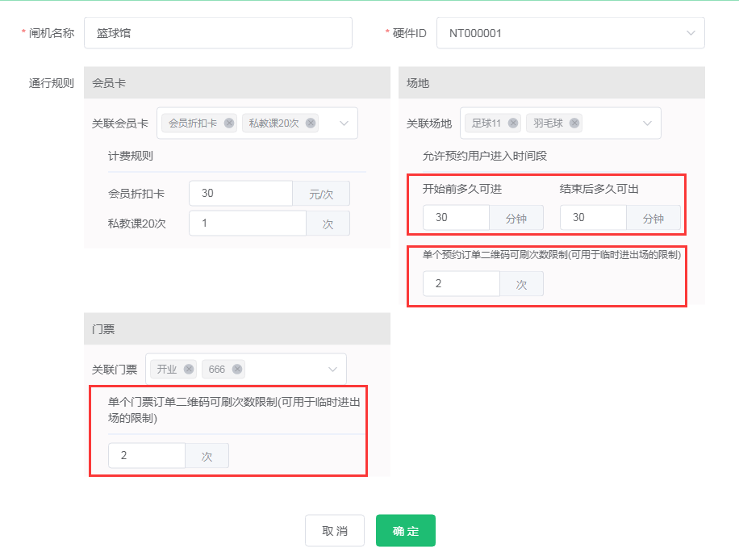Image resolution: width=739 pixels, height=560 pixels.
Task: Click the 开始前多久可进 minutes input
Action: 456,218
